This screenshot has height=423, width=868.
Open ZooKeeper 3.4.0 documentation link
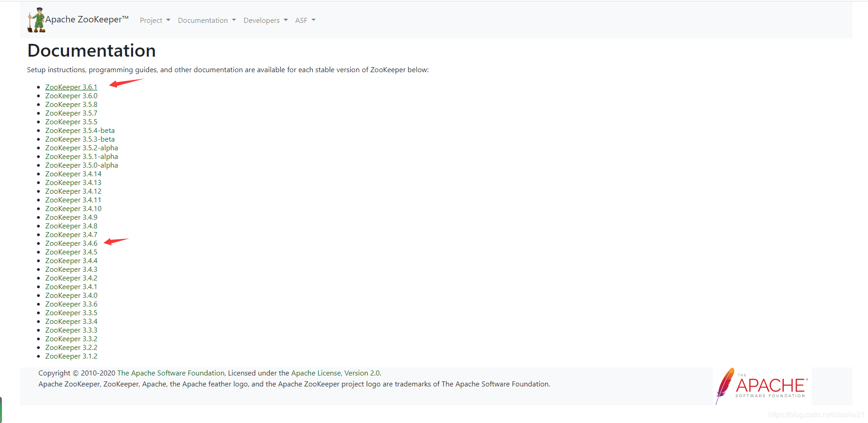pos(71,296)
